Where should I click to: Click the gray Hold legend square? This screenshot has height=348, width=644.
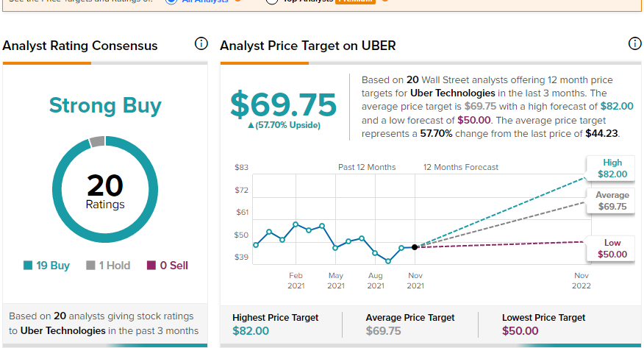[x=90, y=266]
